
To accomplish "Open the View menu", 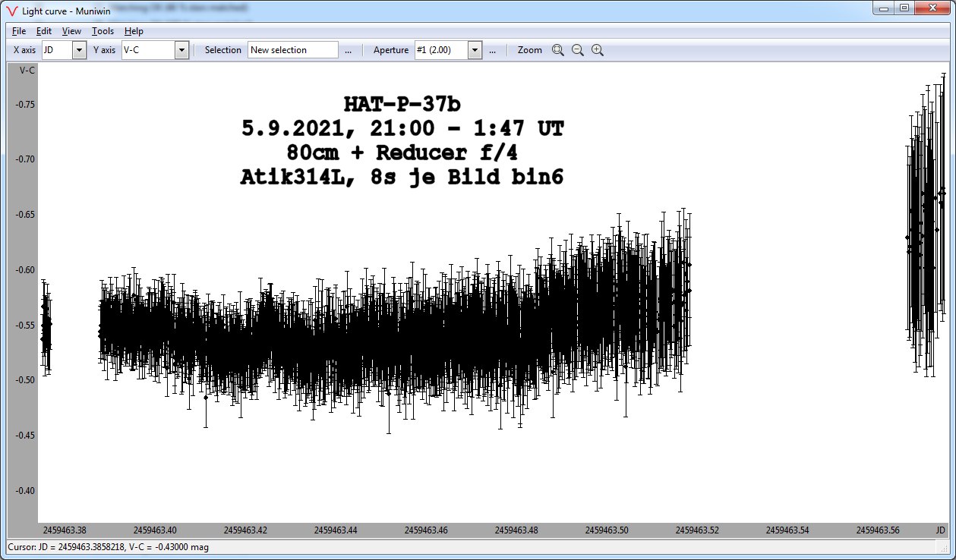I will tap(71, 31).
